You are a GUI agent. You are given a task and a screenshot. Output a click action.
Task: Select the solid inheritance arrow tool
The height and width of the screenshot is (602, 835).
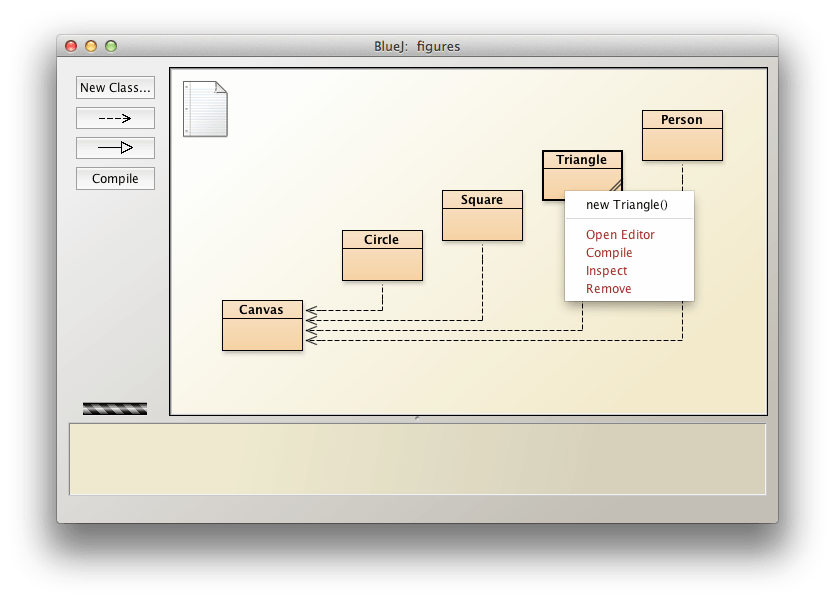point(115,147)
